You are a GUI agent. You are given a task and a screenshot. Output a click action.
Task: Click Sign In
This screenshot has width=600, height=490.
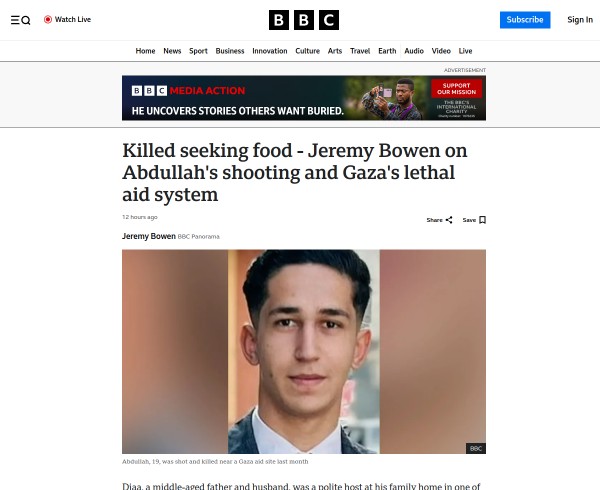580,20
